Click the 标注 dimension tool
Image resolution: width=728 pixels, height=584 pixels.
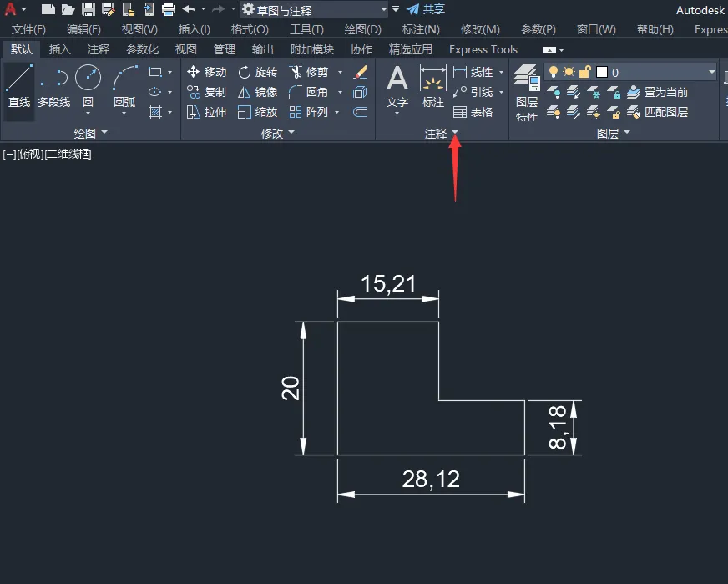(x=432, y=86)
